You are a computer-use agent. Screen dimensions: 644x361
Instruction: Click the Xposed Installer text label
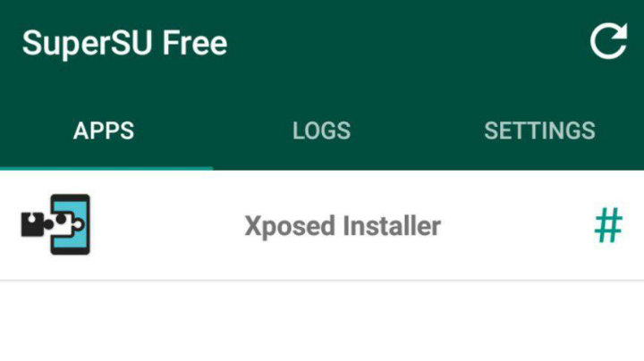[x=343, y=226]
